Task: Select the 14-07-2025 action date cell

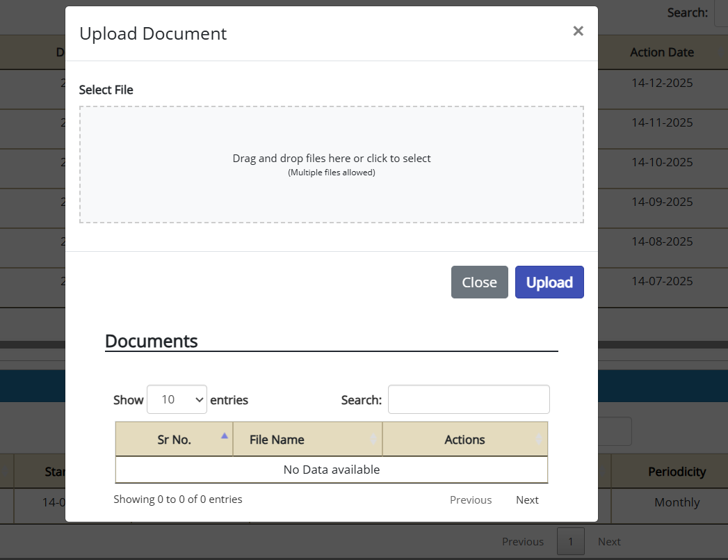Action: [x=661, y=281]
